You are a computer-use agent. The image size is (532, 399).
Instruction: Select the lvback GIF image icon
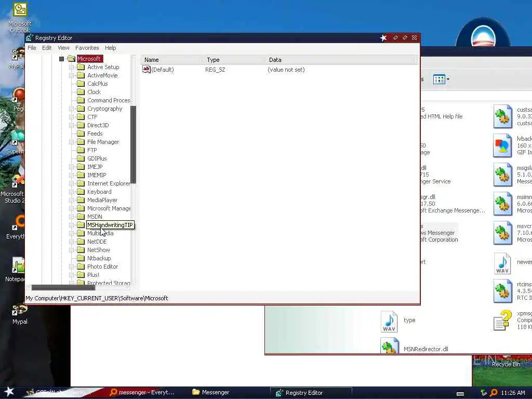click(x=502, y=145)
